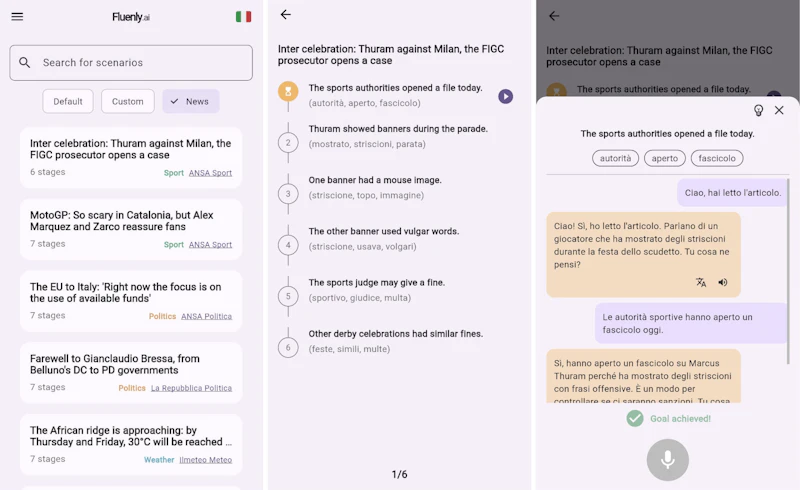Show hint with lightbulb icon
800x490 pixels.
click(x=759, y=110)
